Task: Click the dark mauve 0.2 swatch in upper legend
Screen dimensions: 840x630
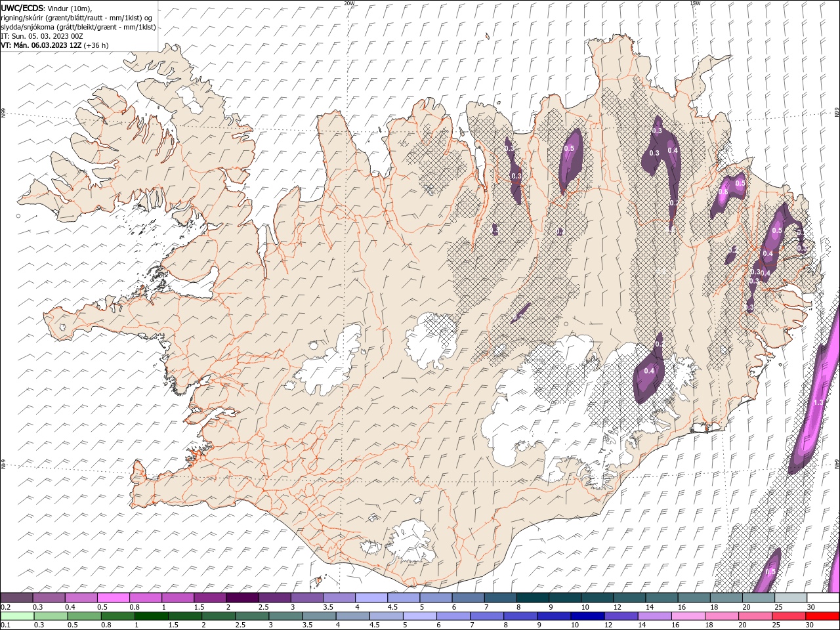Action: [x=16, y=598]
